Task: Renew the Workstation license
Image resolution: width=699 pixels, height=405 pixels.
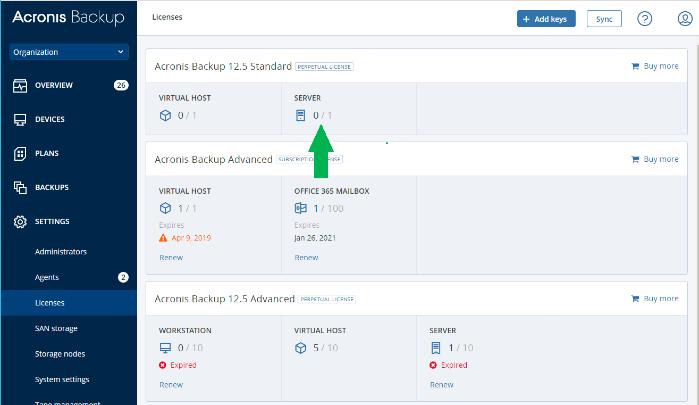Action: coord(171,385)
